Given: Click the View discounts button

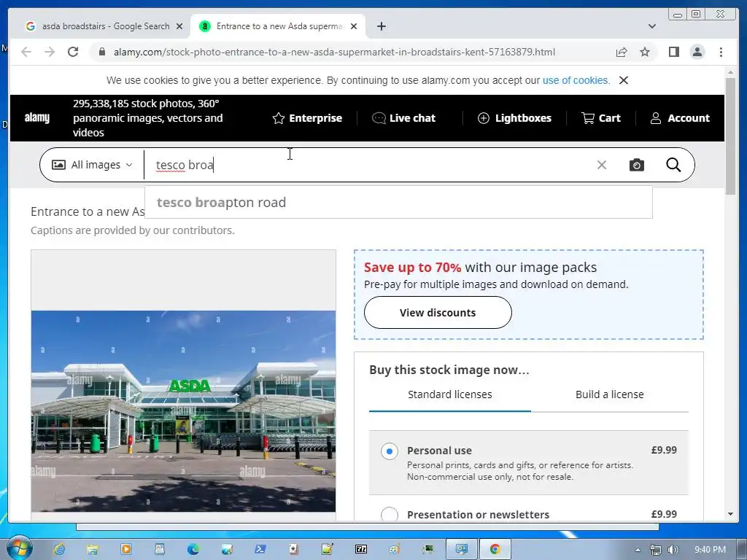Looking at the screenshot, I should [438, 312].
